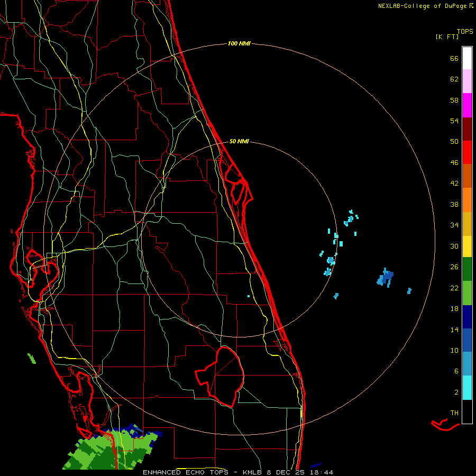Select the light green 22 kft legend swatch
476x476 pixels.
[467, 293]
